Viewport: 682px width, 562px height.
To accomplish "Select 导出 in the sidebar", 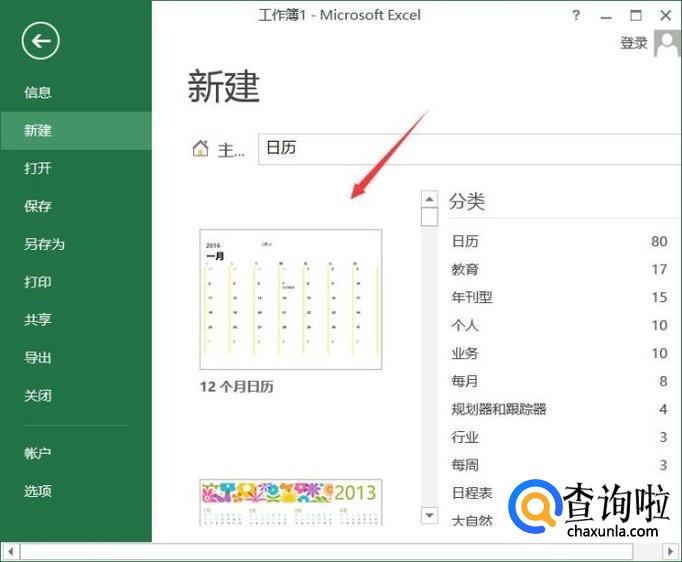I will pyautogui.click(x=38, y=358).
